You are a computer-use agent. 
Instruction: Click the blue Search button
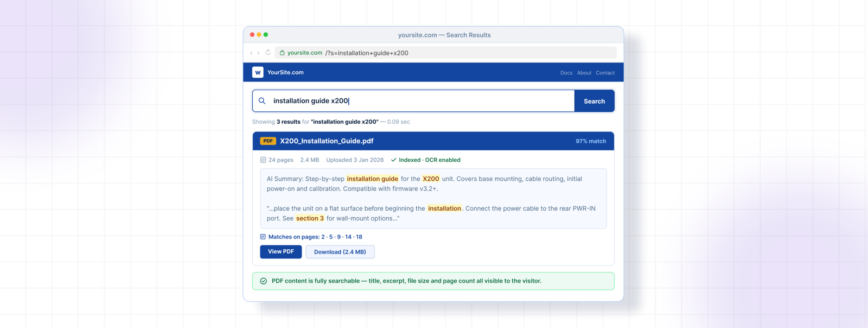(x=594, y=101)
